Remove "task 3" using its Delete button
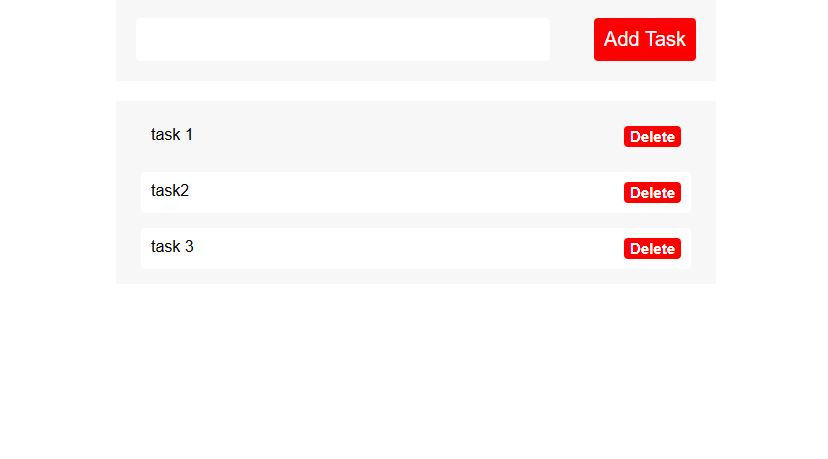Image resolution: width=828 pixels, height=459 pixels. point(652,249)
